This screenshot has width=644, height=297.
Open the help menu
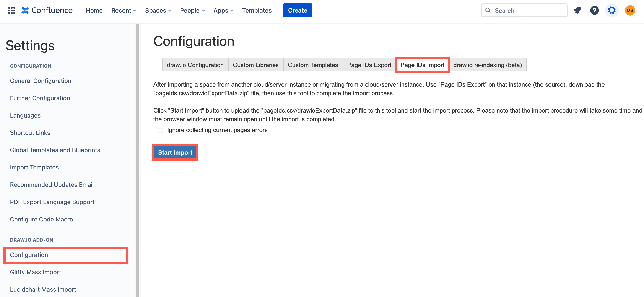click(x=595, y=10)
